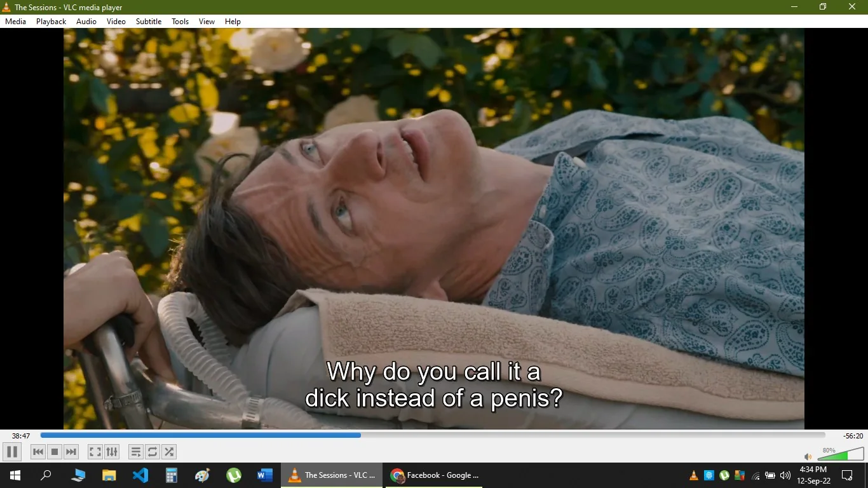Click the VLC cone in system tray
The image size is (868, 488).
[x=694, y=475]
